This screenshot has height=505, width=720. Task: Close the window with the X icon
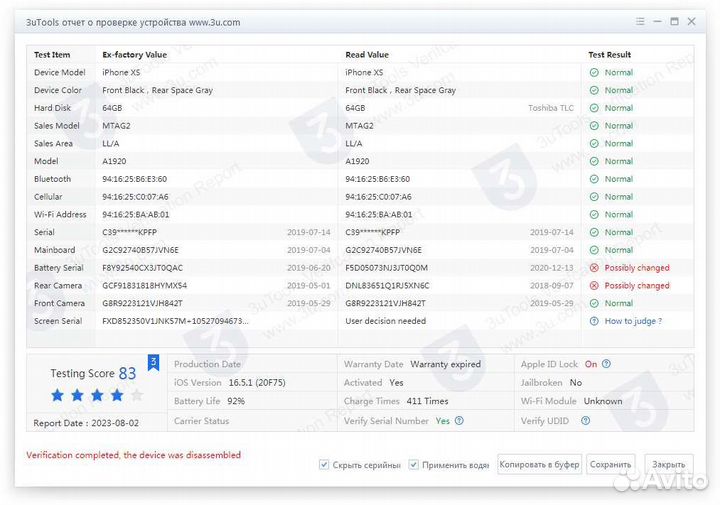(x=692, y=22)
